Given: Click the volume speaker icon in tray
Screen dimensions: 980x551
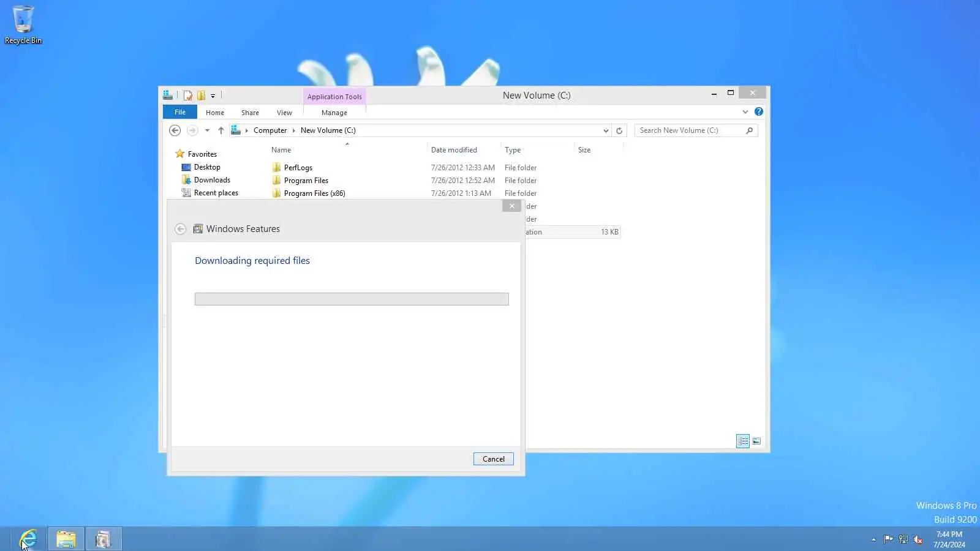Looking at the screenshot, I should click(x=918, y=539).
